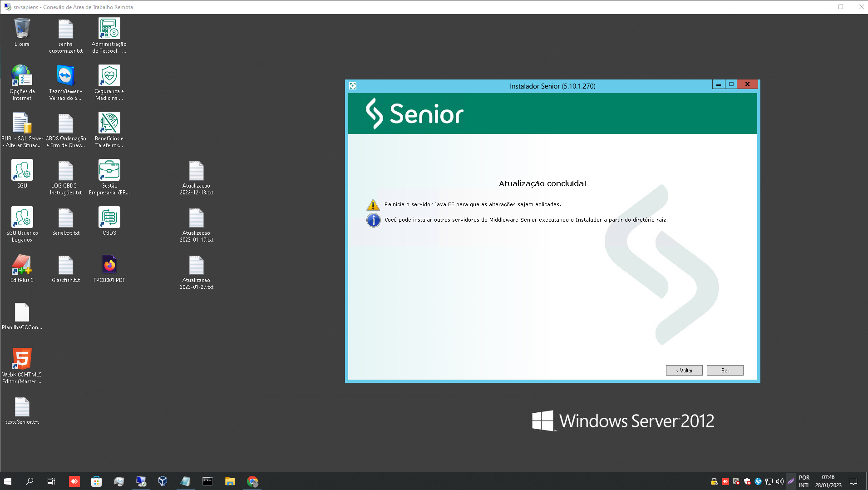Click the AnyDesk system tray icon
This screenshot has height=490, width=868.
(725, 481)
